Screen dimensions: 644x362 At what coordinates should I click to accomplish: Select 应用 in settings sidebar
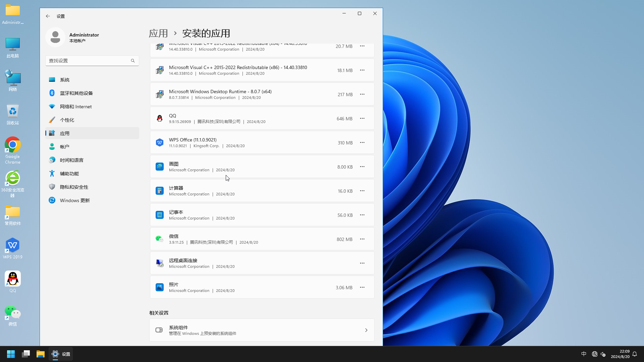(x=92, y=133)
